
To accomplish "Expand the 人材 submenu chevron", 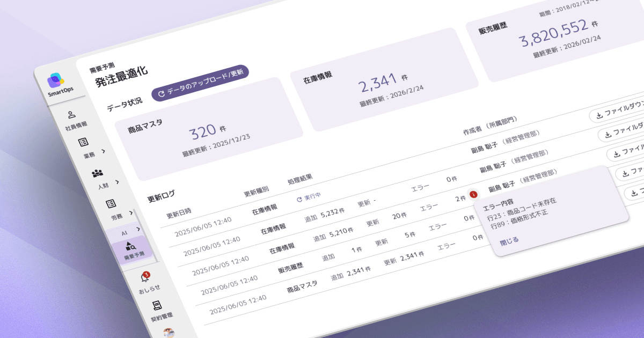I will pos(116,182).
